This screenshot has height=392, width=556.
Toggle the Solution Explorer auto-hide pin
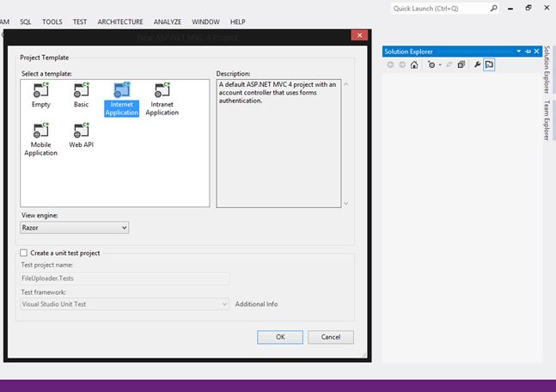pyautogui.click(x=528, y=52)
